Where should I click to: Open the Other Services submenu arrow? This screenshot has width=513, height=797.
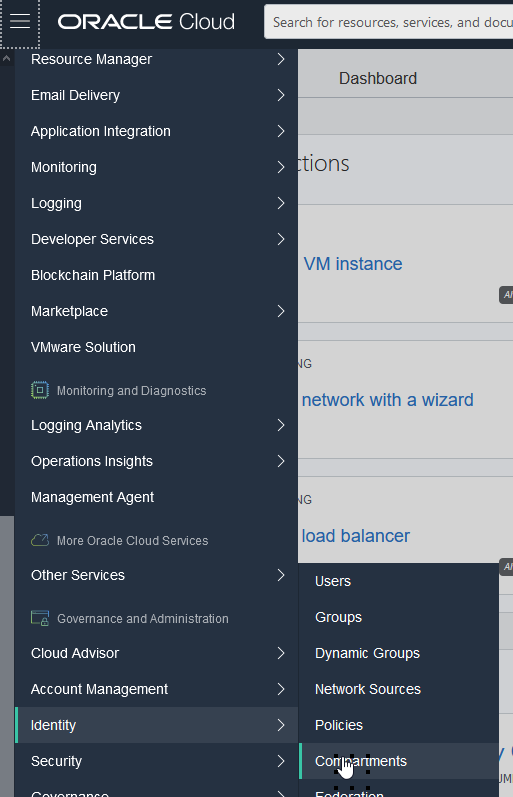[x=281, y=575]
